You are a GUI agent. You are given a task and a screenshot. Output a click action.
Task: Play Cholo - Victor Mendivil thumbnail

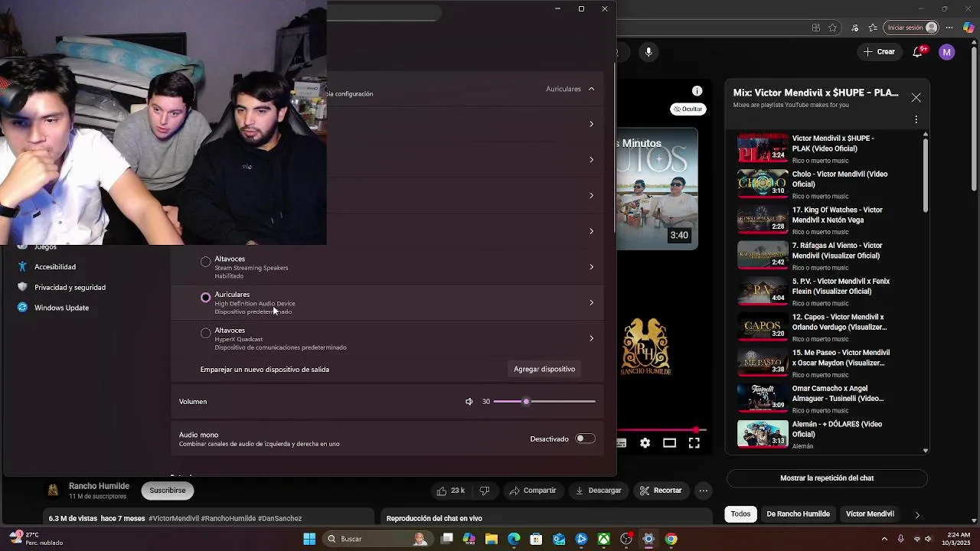[x=763, y=184]
